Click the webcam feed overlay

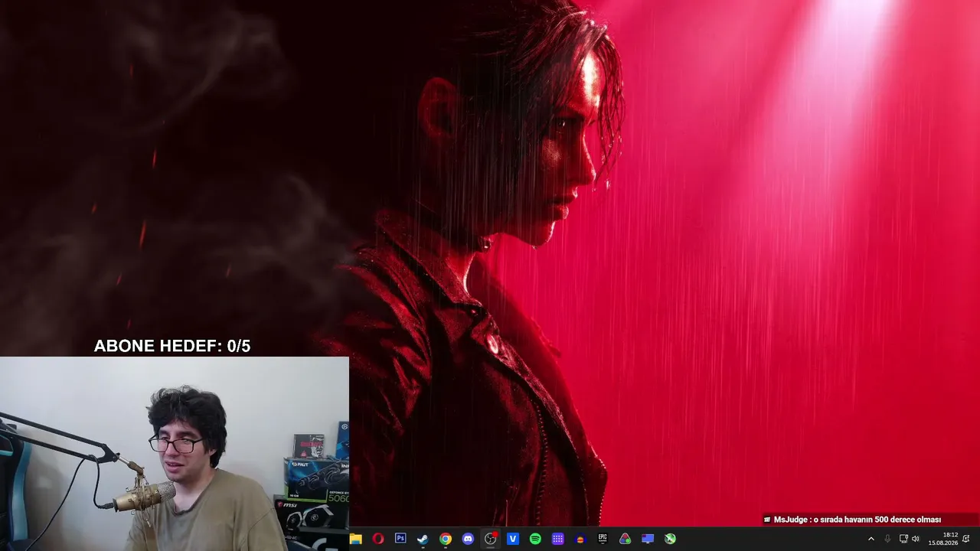tap(175, 454)
